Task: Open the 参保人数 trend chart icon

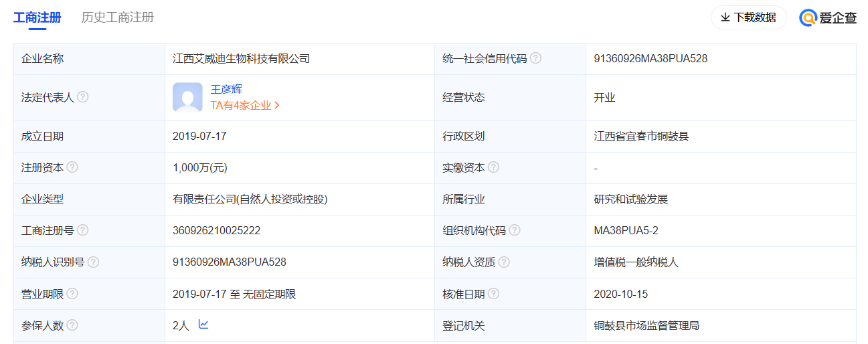Action: (203, 325)
